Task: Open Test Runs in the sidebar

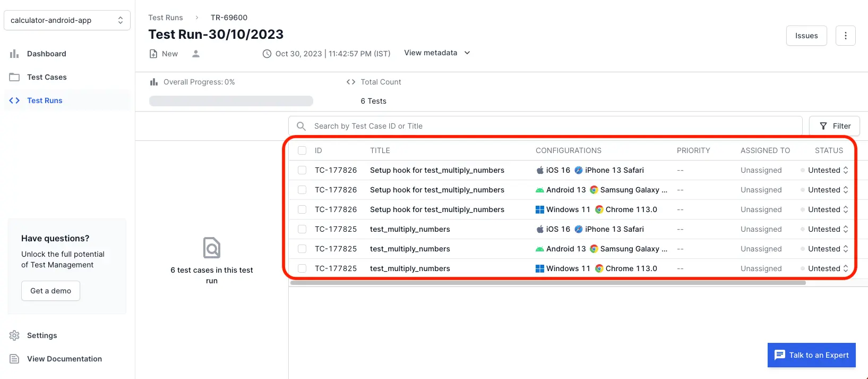Action: (45, 100)
